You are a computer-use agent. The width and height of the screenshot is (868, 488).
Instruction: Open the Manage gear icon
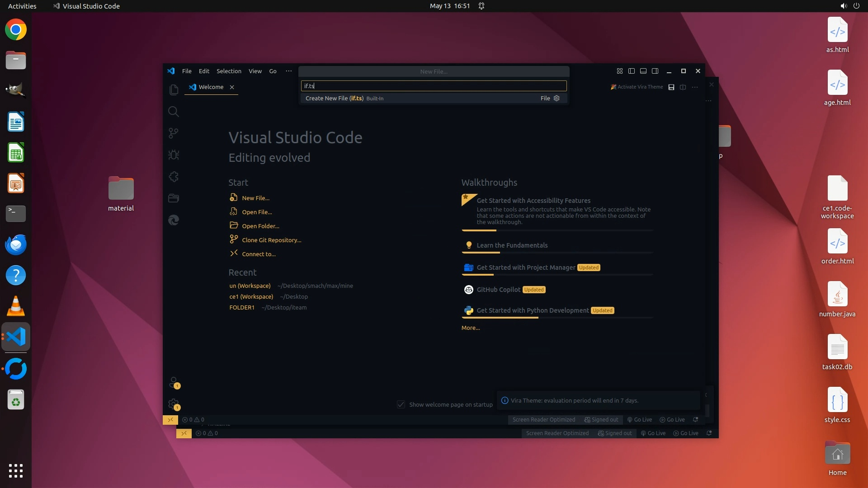174,404
